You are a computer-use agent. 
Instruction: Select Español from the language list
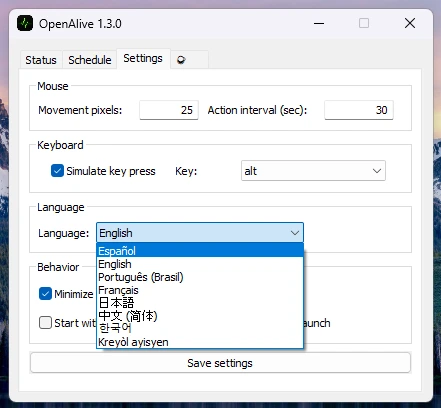click(200, 250)
